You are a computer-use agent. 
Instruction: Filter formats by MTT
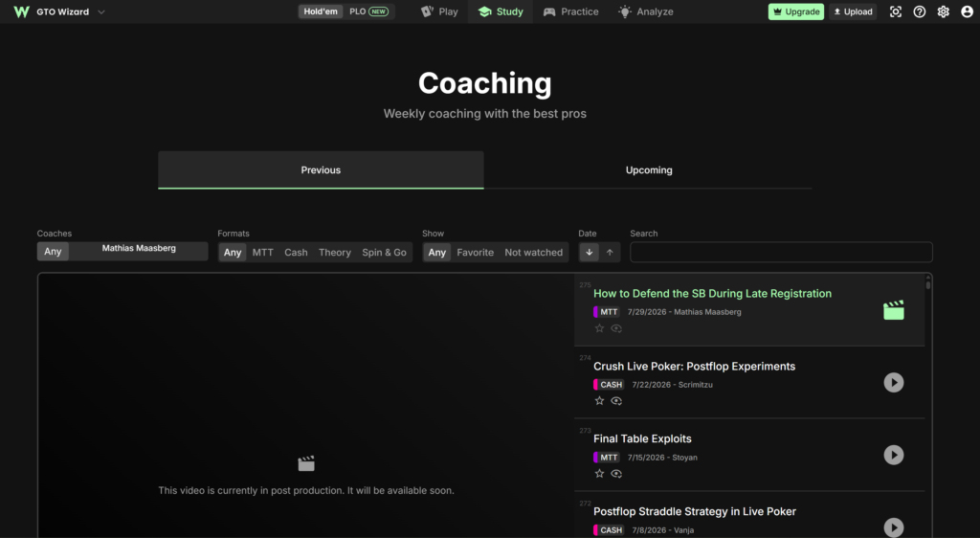262,253
